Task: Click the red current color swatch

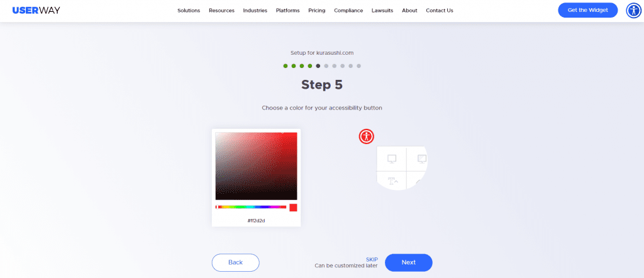Action: tap(293, 208)
